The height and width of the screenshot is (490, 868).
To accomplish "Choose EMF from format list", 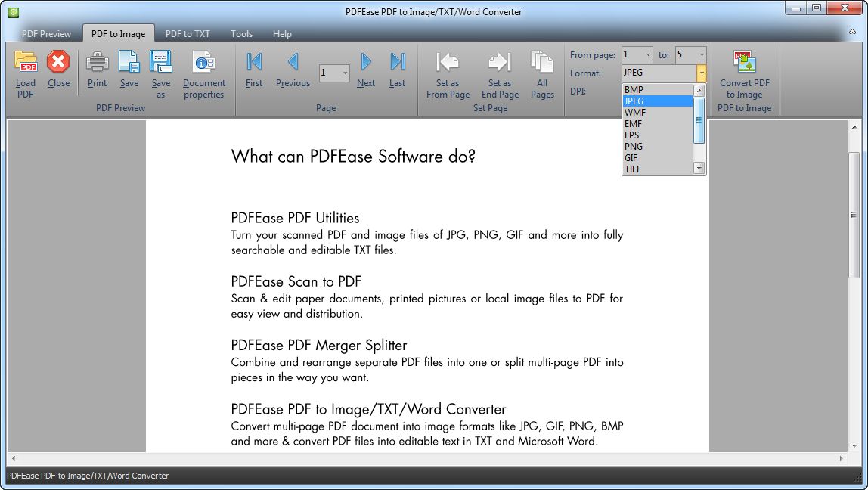I will 658,124.
